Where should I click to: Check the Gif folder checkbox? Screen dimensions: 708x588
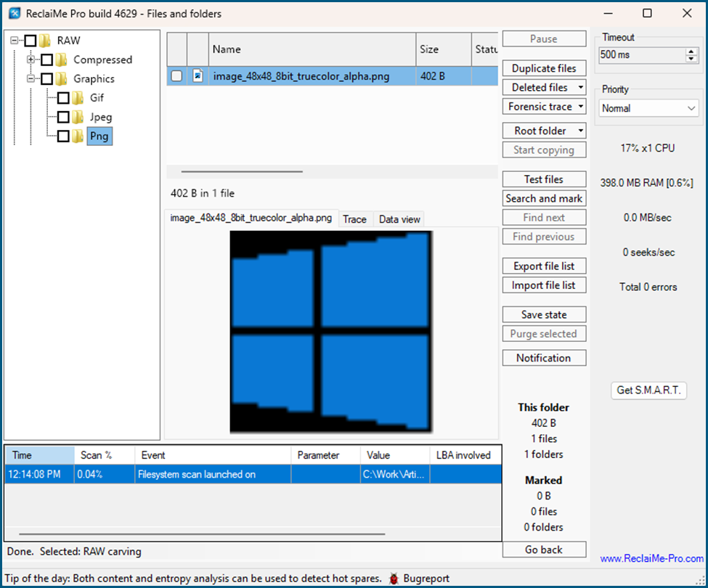64,98
